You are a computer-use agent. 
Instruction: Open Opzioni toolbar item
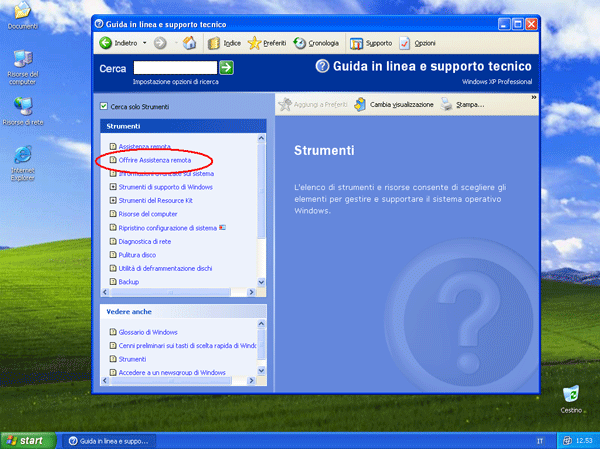tap(417, 43)
